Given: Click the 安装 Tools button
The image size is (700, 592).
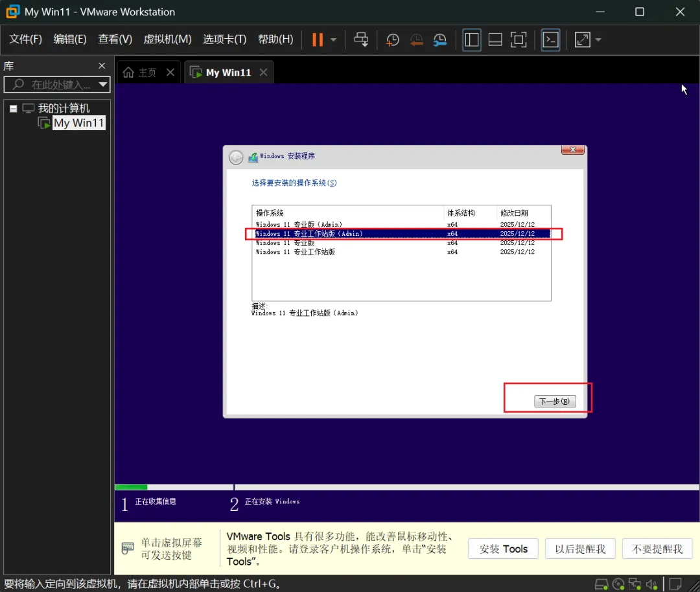Looking at the screenshot, I should pos(503,549).
